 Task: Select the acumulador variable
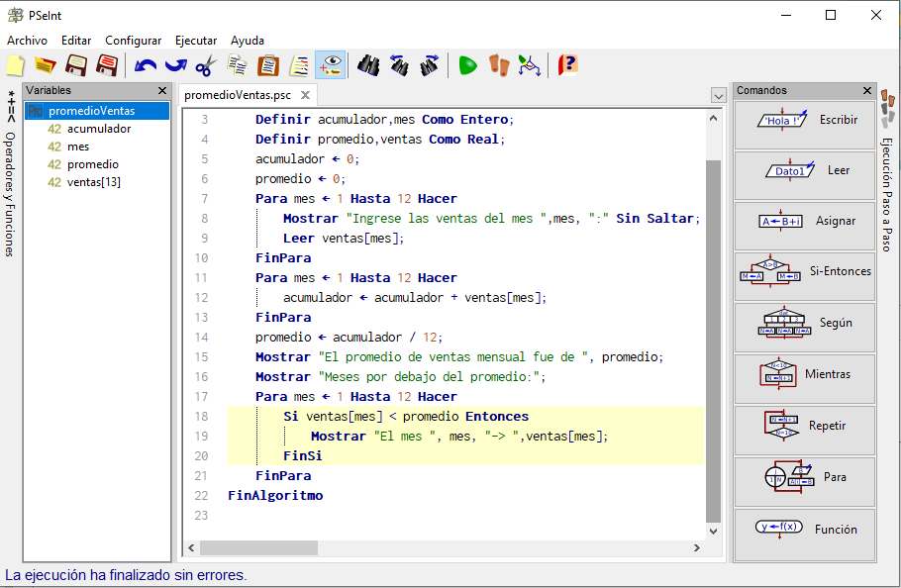(99, 129)
